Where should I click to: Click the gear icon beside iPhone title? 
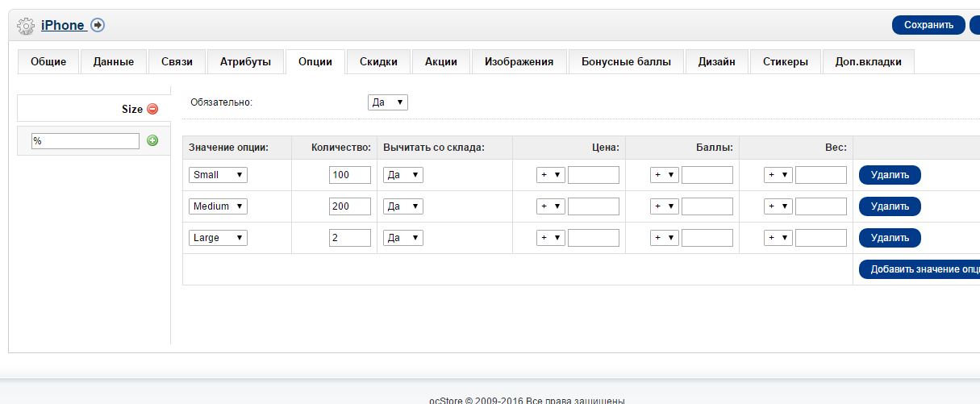tap(27, 26)
